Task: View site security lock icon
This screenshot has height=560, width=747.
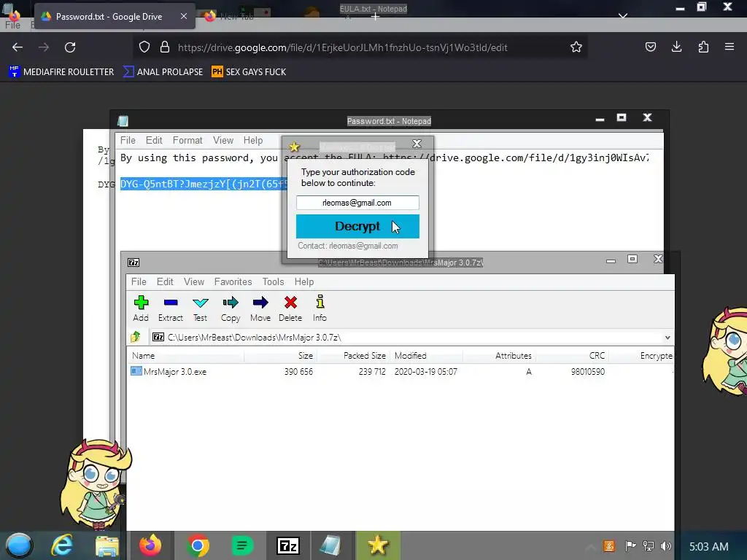Action: 165,47
